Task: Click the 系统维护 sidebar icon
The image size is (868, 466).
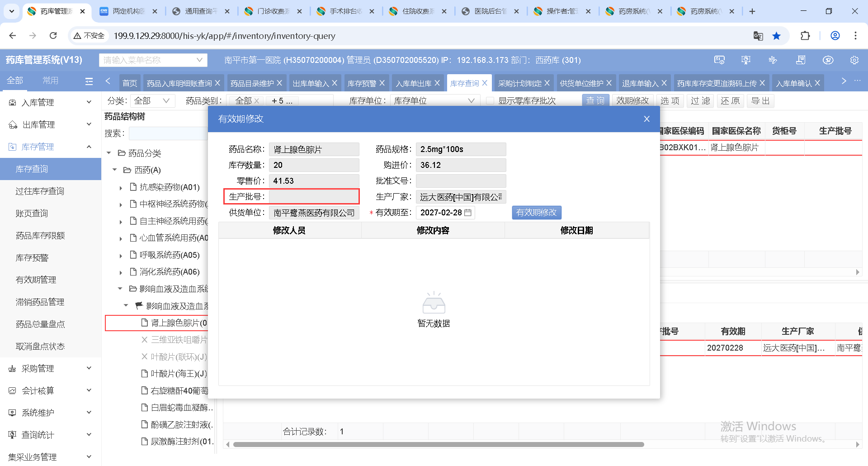Action: [13, 413]
